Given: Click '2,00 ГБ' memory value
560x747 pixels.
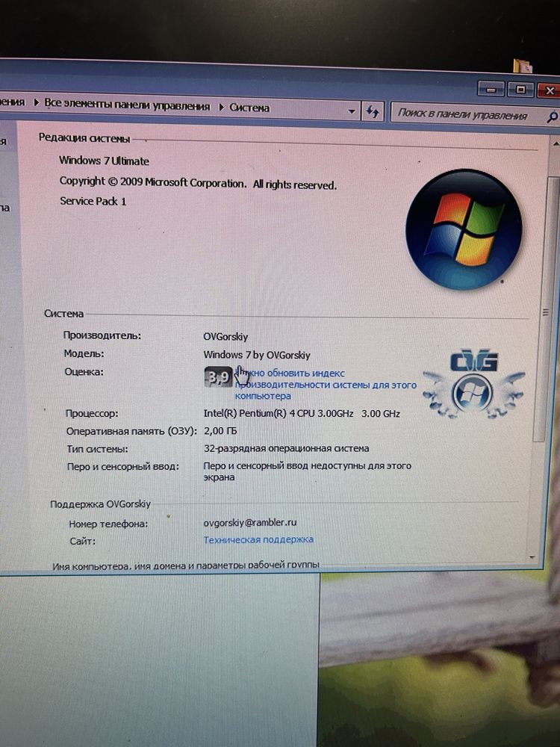Looking at the screenshot, I should (x=220, y=431).
